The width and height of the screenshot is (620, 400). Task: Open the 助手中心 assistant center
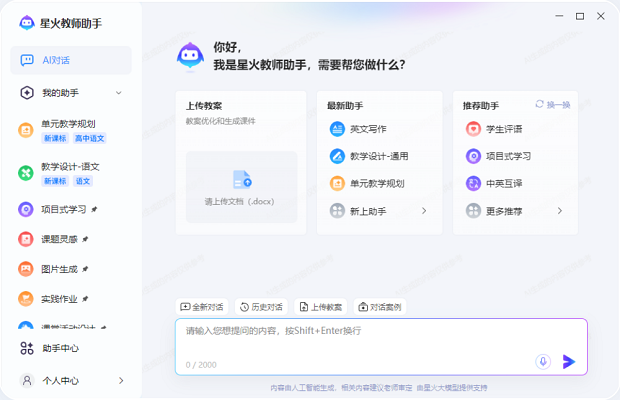tap(60, 348)
